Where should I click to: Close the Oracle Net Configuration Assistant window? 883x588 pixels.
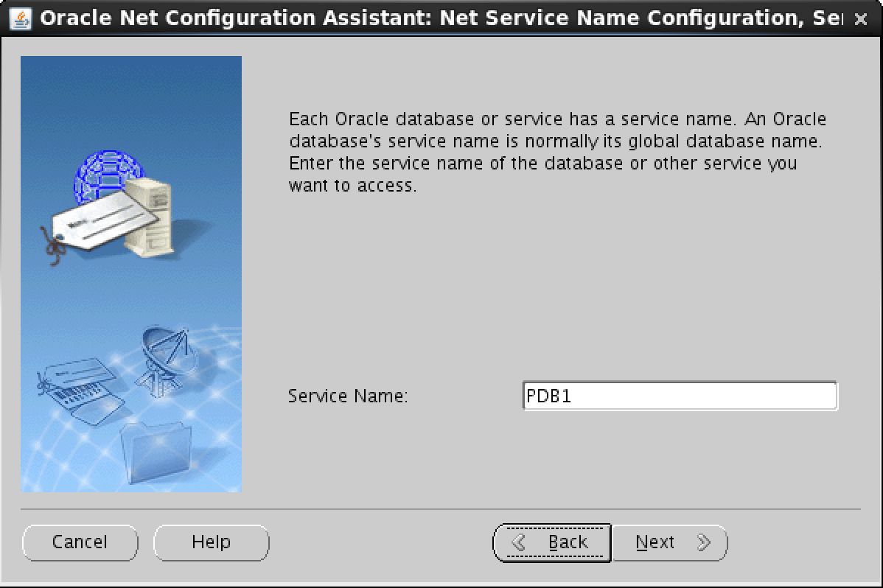[860, 20]
